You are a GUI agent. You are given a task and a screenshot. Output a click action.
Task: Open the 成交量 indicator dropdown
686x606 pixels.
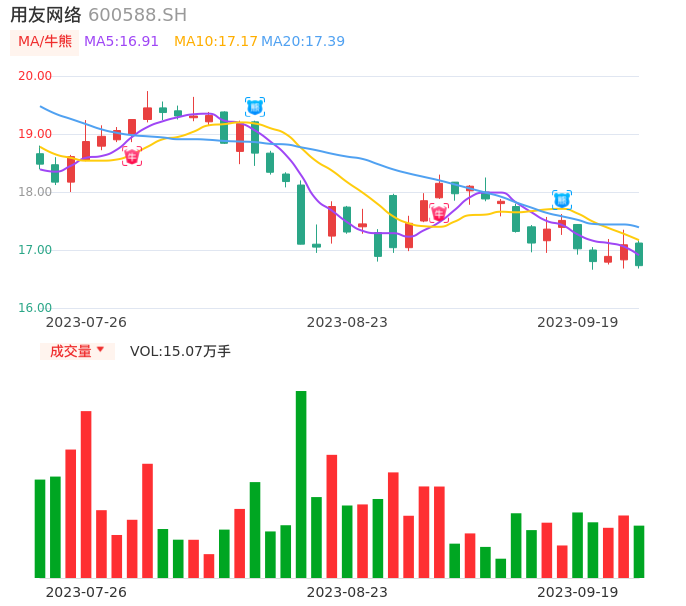(77, 351)
